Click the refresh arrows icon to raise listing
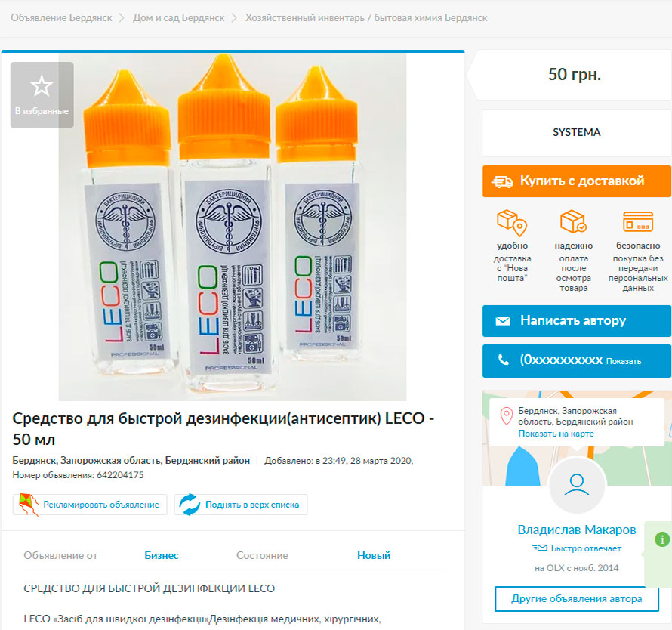Image resolution: width=672 pixels, height=630 pixels. 189,505
